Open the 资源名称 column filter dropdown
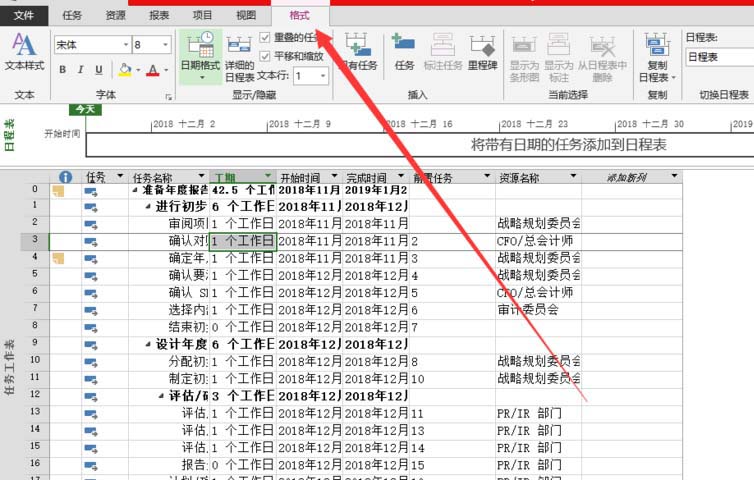The height and width of the screenshot is (480, 754). (573, 176)
